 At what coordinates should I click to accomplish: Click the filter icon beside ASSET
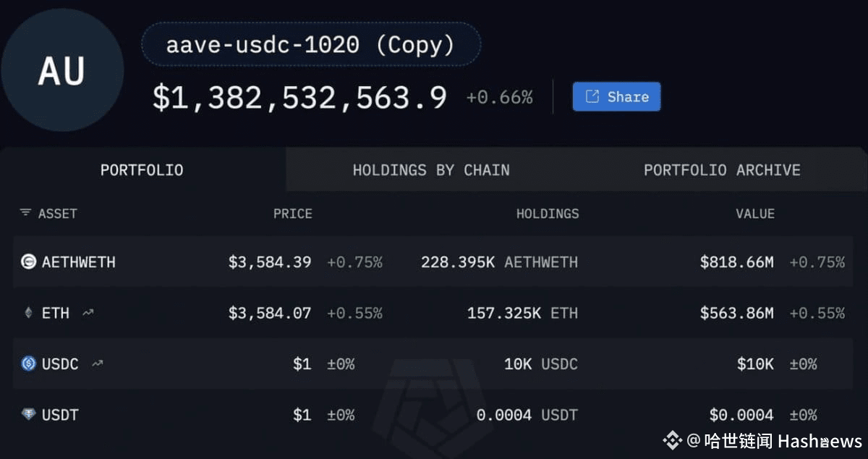(25, 213)
